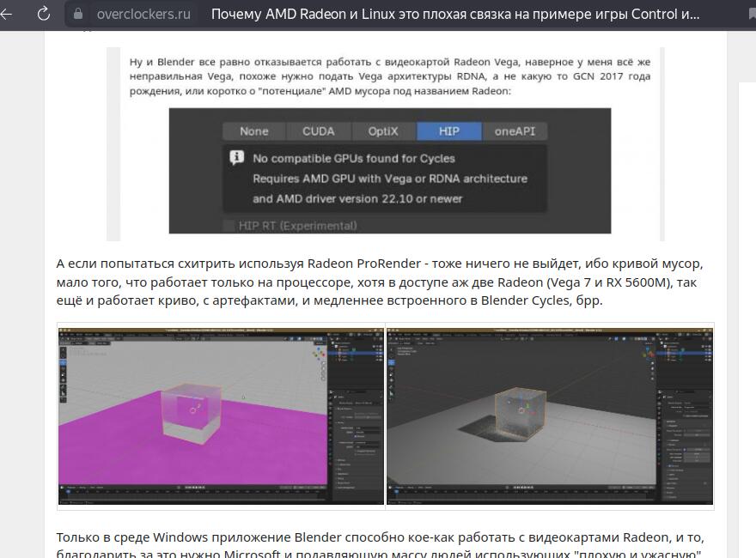Image resolution: width=756 pixels, height=558 pixels.
Task: Click the overclockers.ru address text
Action: click(143, 14)
